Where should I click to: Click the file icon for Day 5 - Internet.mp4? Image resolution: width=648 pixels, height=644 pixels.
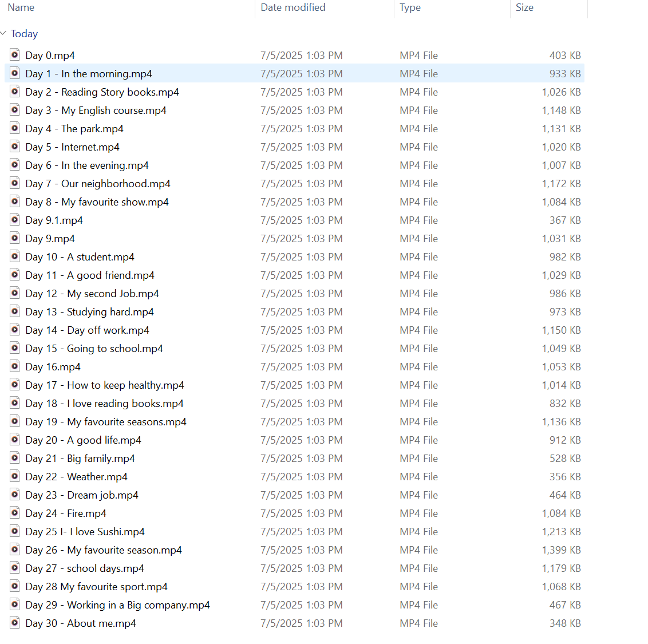pos(15,147)
